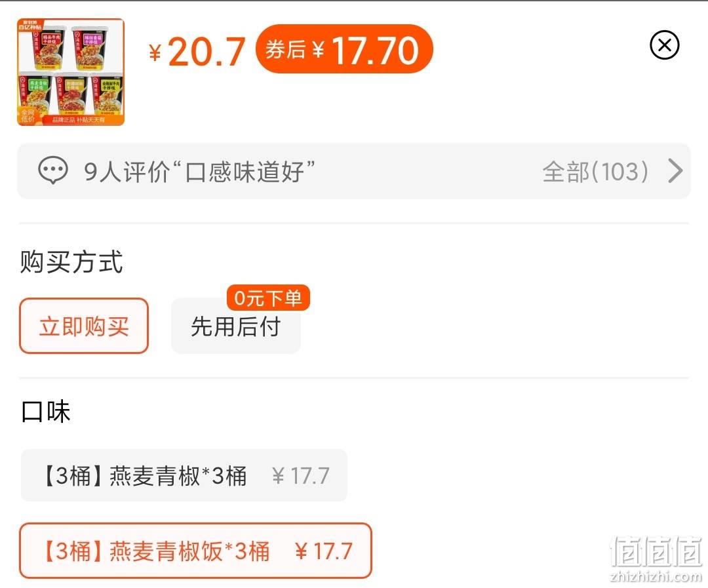The image size is (708, 588).
Task: Tap the 口味 section heading
Action: (x=46, y=411)
